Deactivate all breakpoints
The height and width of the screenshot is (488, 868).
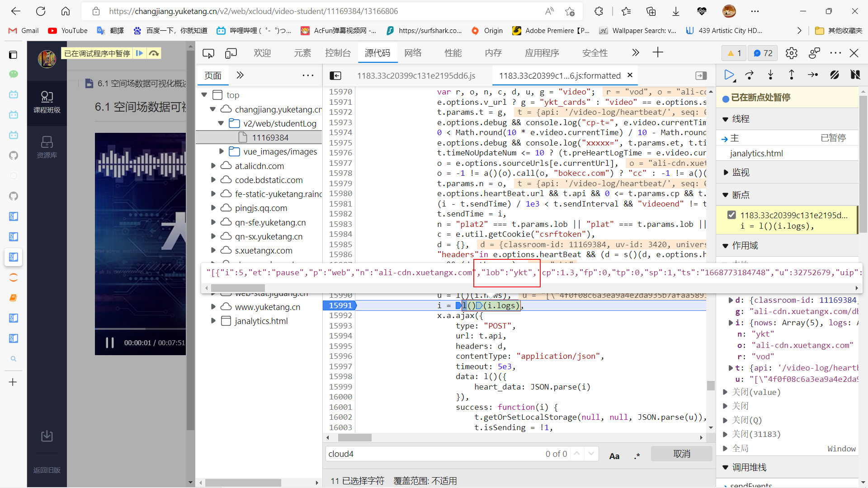tap(835, 75)
